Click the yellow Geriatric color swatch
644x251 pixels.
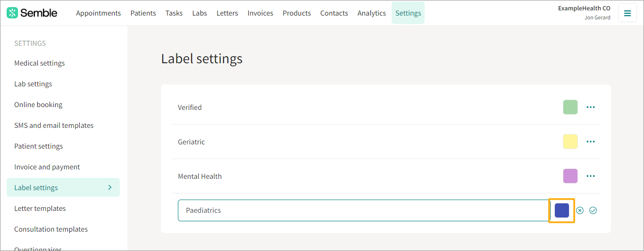click(x=570, y=142)
